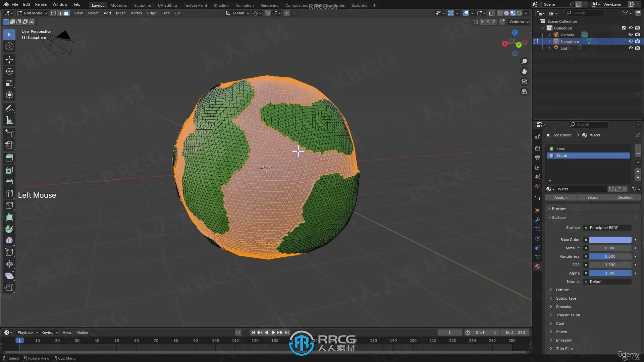Open Material properties tab icon
This screenshot has height=362, width=644.
pyautogui.click(x=538, y=266)
